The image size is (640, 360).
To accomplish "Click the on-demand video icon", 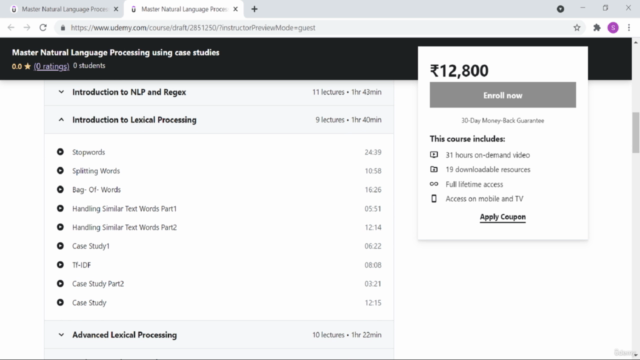I will [434, 155].
